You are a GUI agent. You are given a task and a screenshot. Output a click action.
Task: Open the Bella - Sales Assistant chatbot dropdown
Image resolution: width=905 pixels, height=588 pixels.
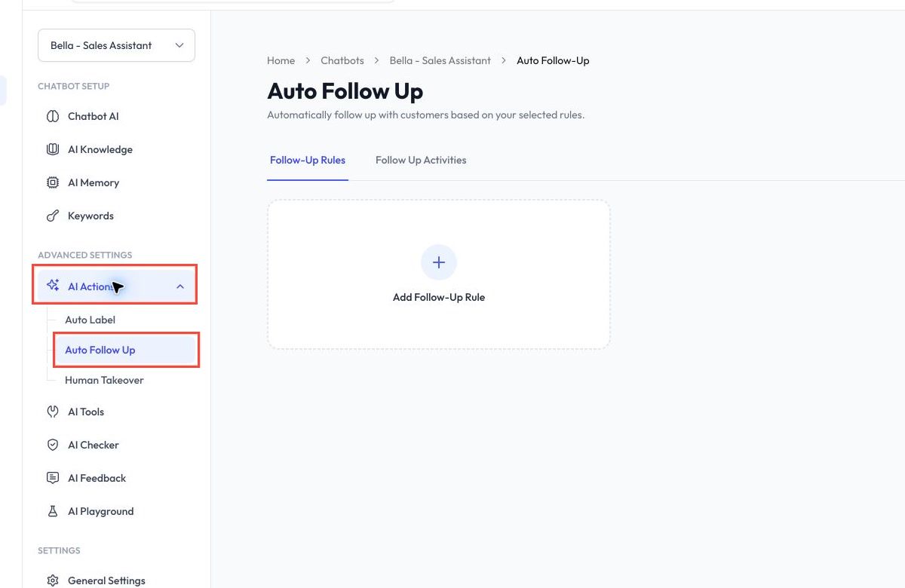[116, 45]
